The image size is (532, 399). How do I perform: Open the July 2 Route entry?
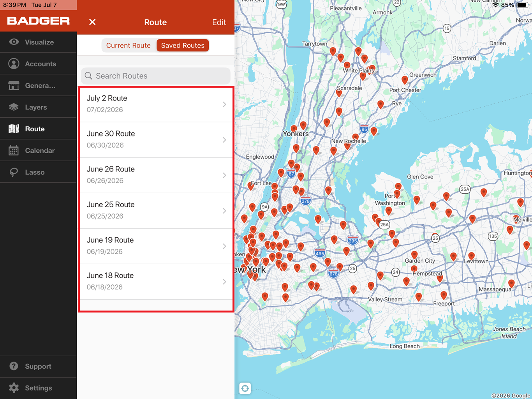[156, 104]
